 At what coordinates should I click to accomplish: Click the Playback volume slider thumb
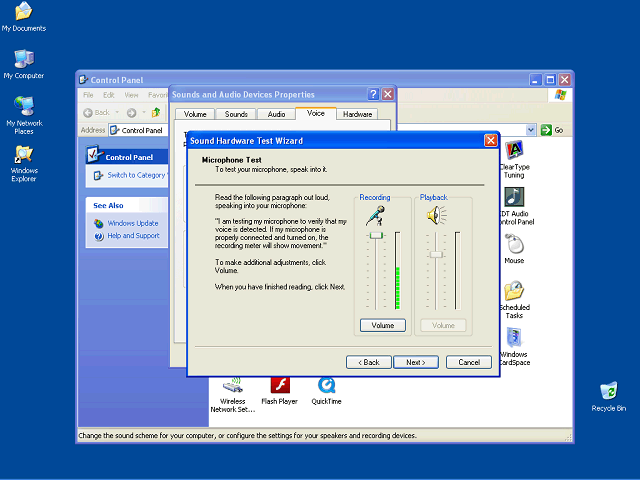click(x=436, y=254)
